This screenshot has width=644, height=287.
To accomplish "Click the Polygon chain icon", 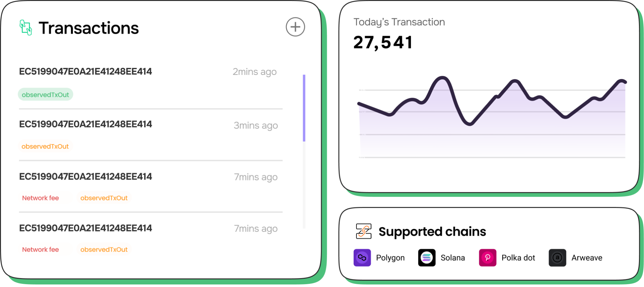I will [362, 258].
